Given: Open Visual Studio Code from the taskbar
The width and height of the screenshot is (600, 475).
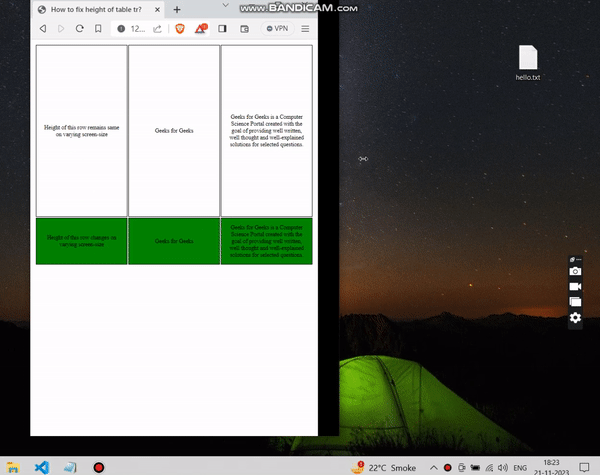Looking at the screenshot, I should (42, 467).
